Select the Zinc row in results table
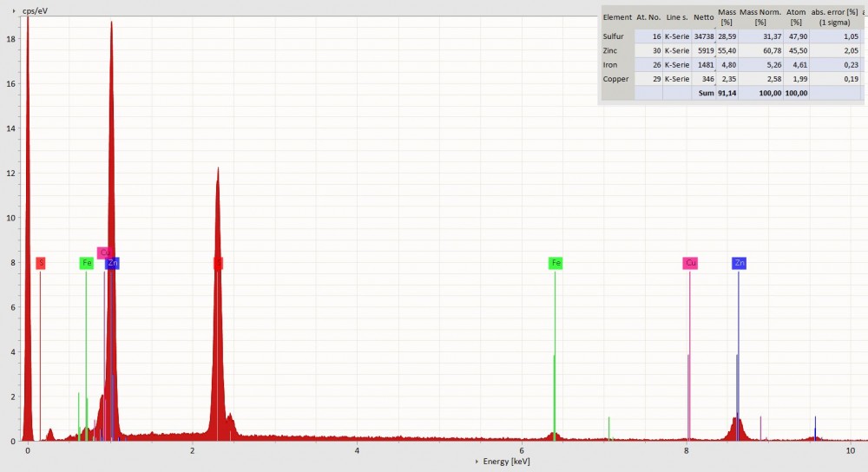This screenshot has width=868, height=472. pos(617,50)
